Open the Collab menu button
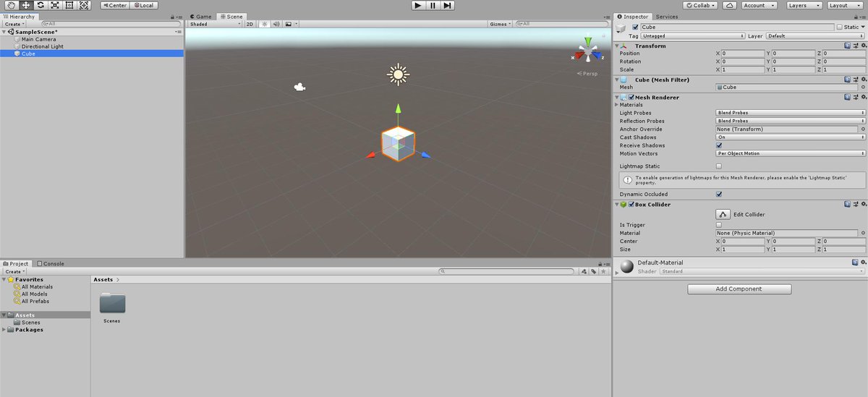The width and height of the screenshot is (868, 397). 699,5
